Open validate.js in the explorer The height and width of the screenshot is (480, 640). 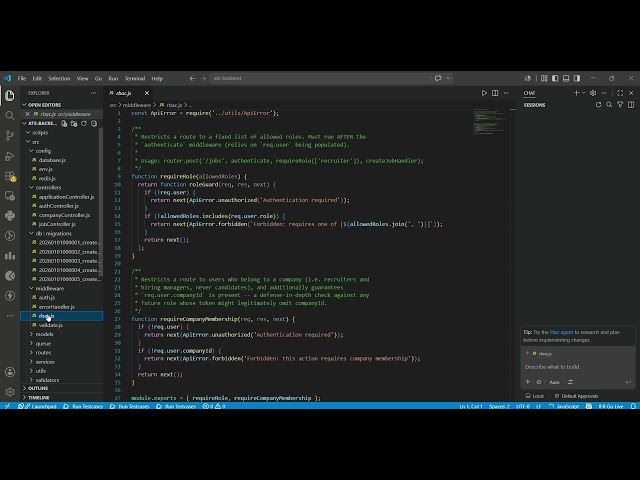tap(51, 325)
